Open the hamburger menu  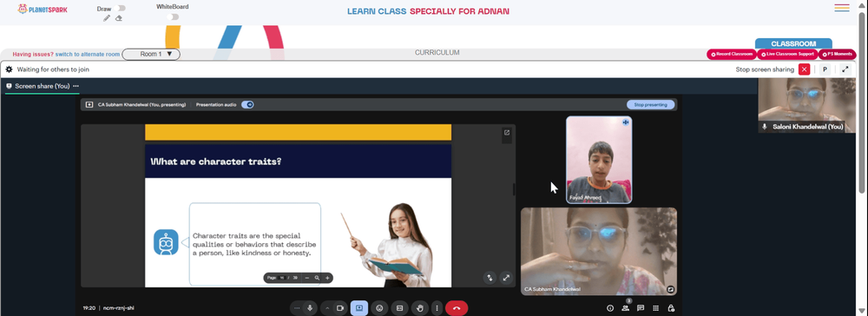click(x=842, y=8)
